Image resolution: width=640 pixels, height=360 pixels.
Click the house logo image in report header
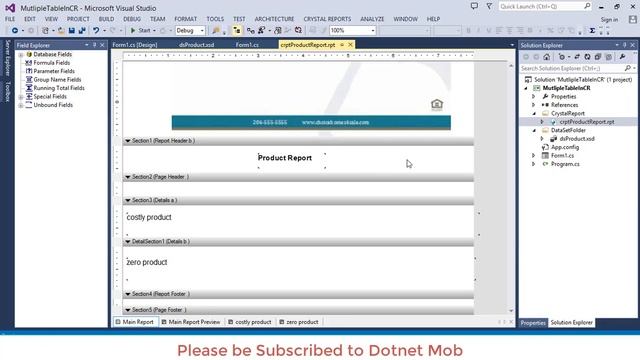437,105
